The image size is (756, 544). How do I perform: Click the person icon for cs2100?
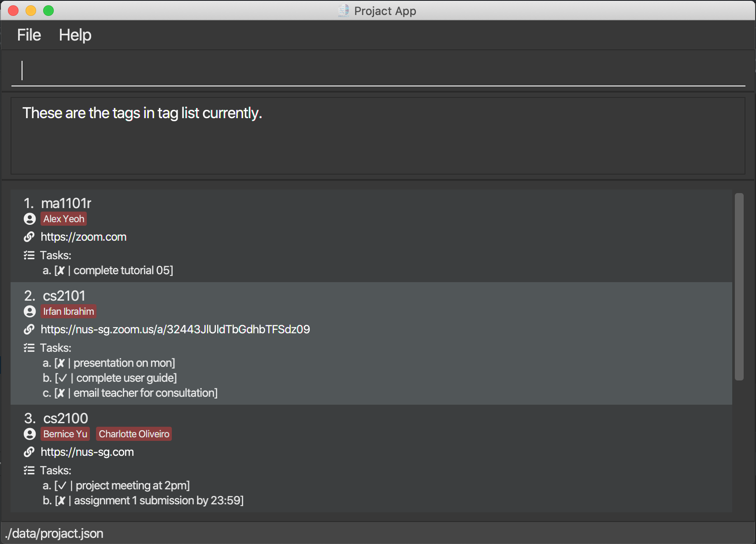click(x=30, y=434)
